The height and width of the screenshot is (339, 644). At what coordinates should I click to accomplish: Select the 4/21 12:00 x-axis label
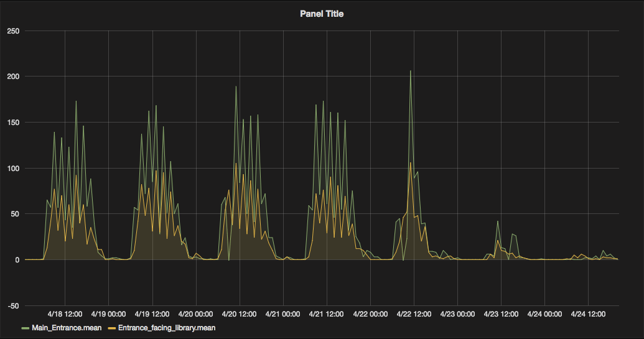coord(326,315)
